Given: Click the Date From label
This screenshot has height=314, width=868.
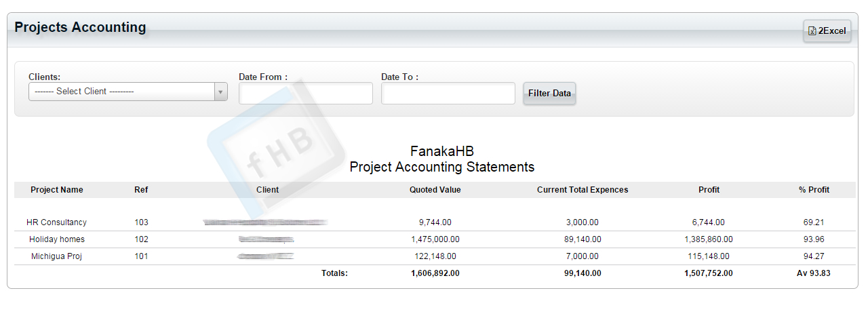Looking at the screenshot, I should [x=263, y=77].
